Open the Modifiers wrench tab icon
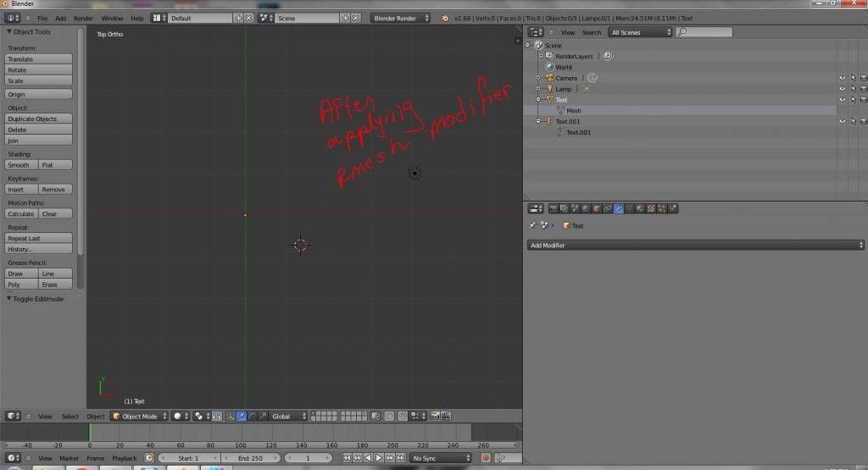The image size is (868, 470). click(618, 208)
